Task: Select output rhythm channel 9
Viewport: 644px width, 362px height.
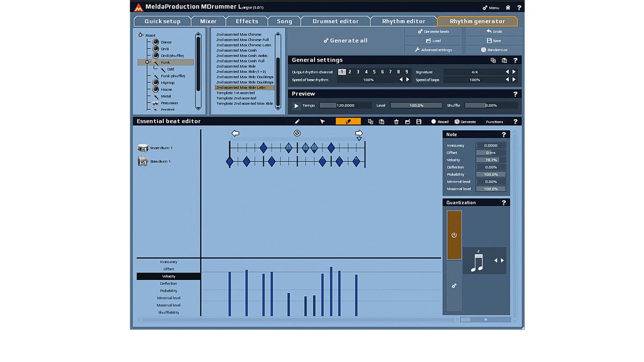Action: point(407,72)
